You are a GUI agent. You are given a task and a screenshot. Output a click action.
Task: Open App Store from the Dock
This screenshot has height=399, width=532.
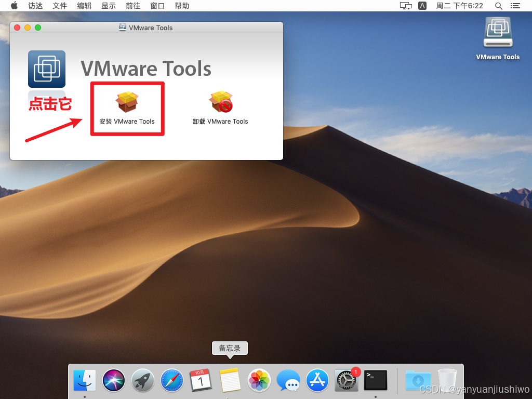[x=317, y=380]
